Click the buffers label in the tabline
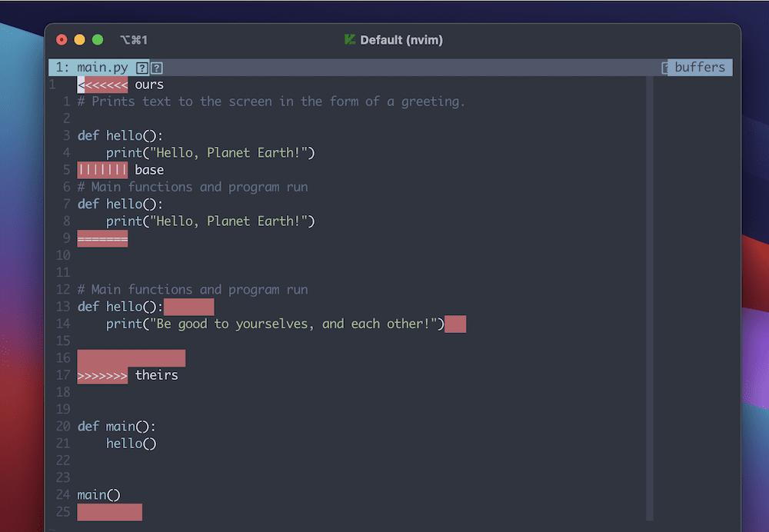The width and height of the screenshot is (769, 532). [x=699, y=68]
